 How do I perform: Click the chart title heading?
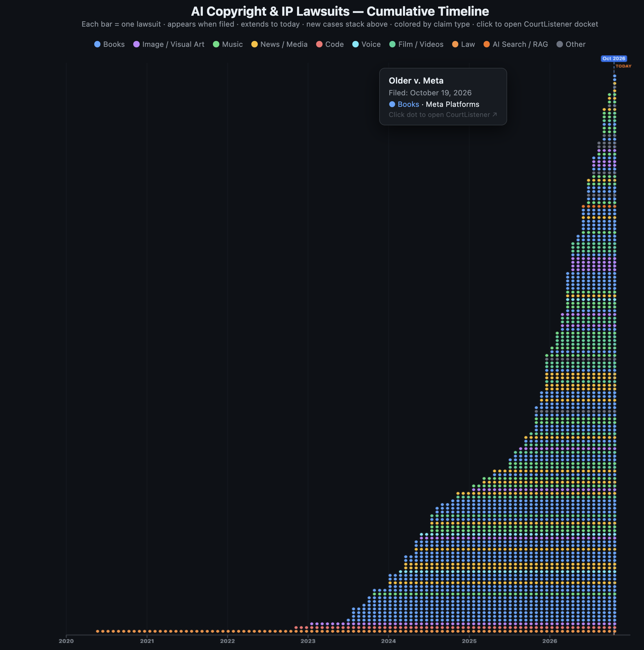point(340,11)
